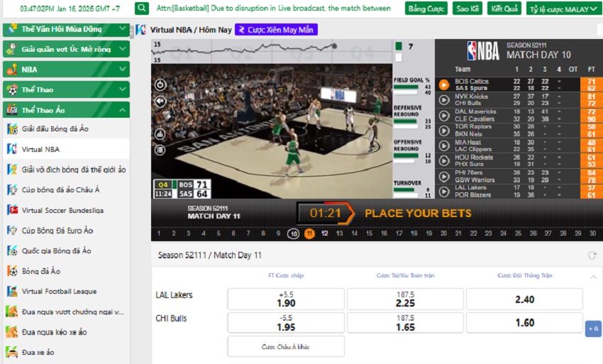Expand the +6 additional markets

pos(593,329)
